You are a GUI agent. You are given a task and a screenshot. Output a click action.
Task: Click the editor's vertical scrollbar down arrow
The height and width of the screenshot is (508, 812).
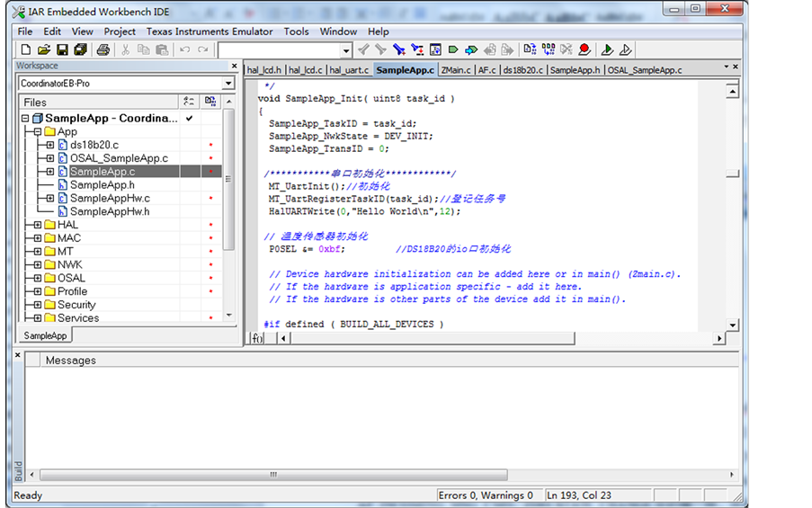(x=732, y=325)
